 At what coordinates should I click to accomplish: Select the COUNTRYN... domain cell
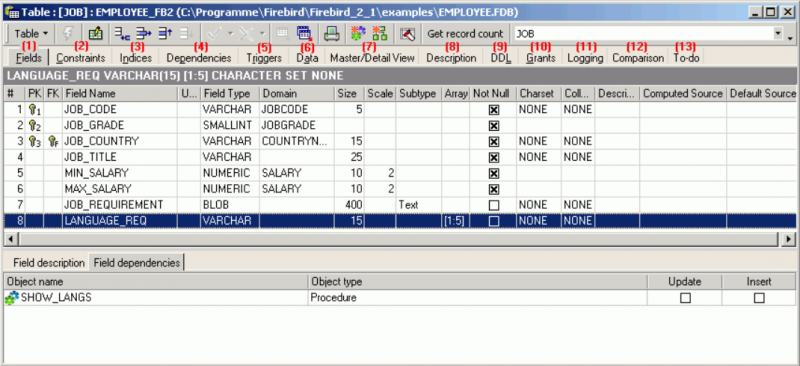tap(297, 141)
